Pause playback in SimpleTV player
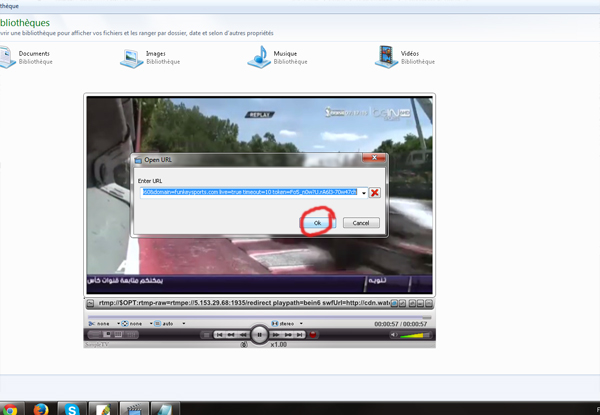Viewport: 600px width, 415px height. (x=259, y=335)
